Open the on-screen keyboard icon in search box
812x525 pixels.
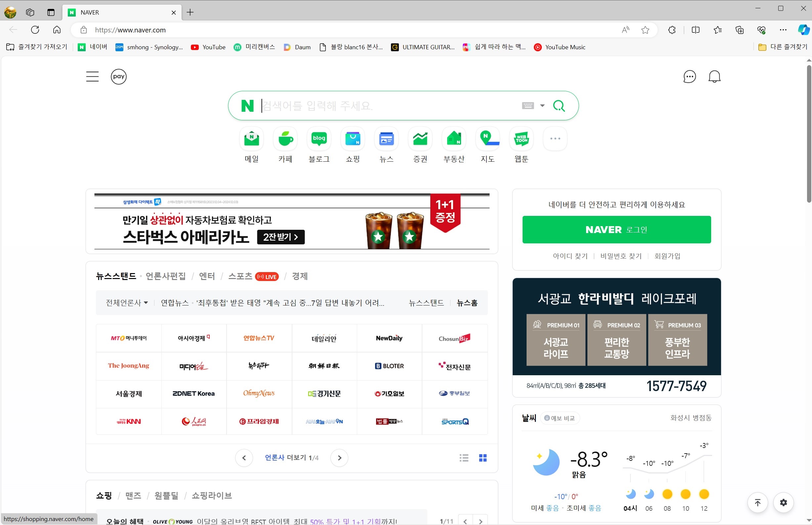click(528, 105)
